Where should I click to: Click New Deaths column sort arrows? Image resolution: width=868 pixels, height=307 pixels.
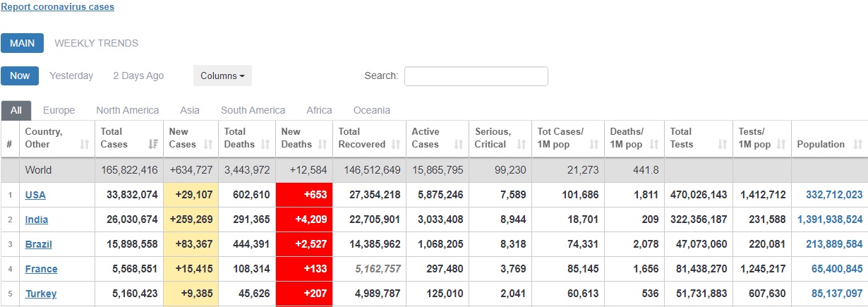[x=323, y=145]
